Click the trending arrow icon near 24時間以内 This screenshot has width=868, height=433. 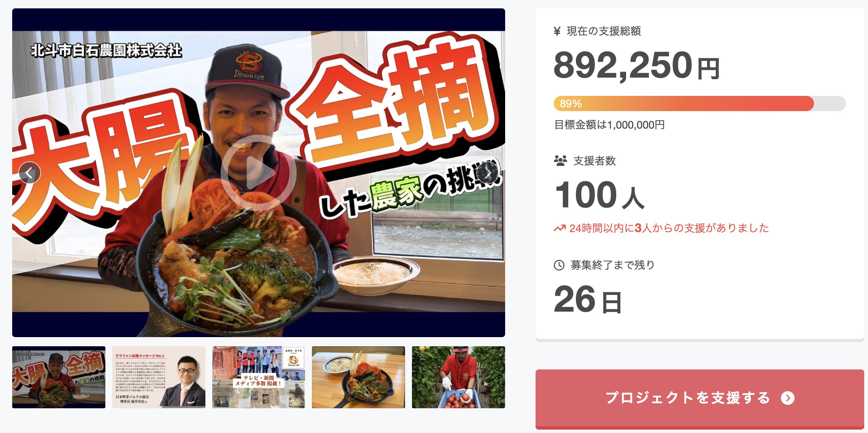point(560,228)
